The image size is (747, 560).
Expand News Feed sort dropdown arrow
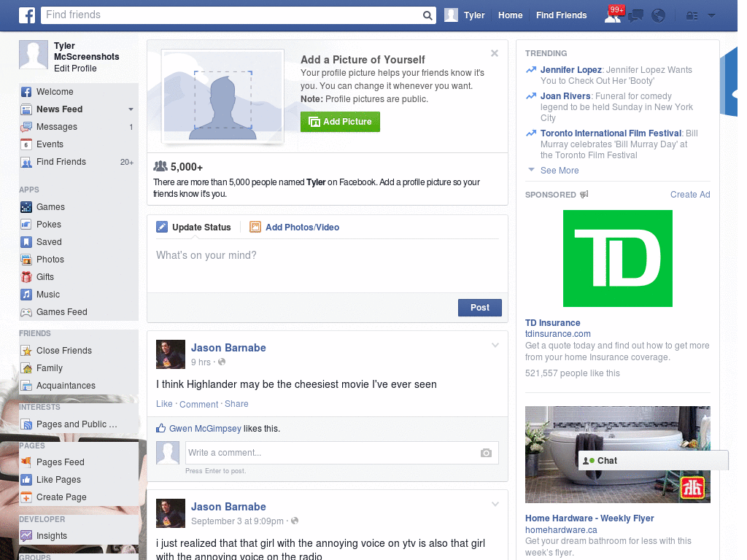click(x=131, y=109)
